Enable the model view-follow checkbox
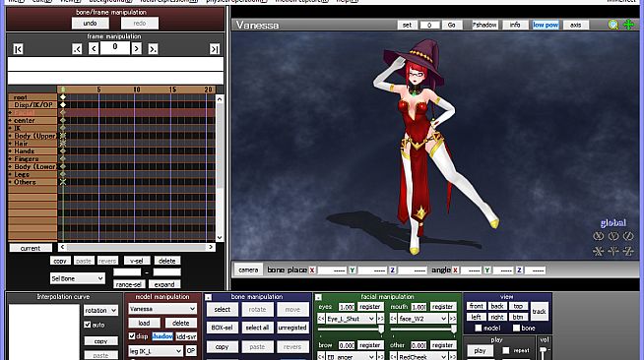644x360 pixels. [x=478, y=328]
